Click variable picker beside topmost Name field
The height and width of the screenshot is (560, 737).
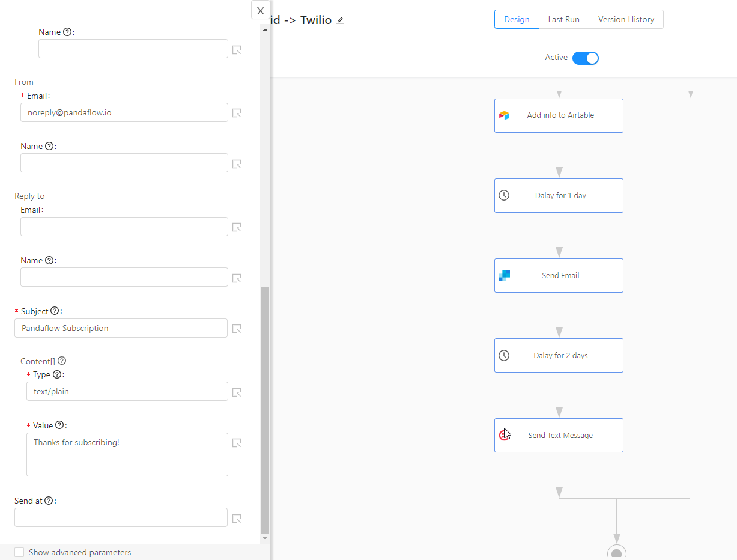click(237, 49)
